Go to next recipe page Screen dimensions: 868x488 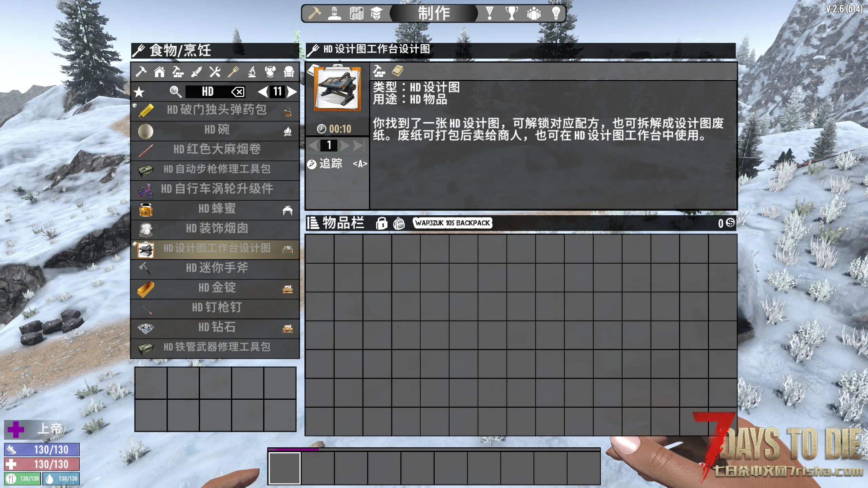click(292, 91)
